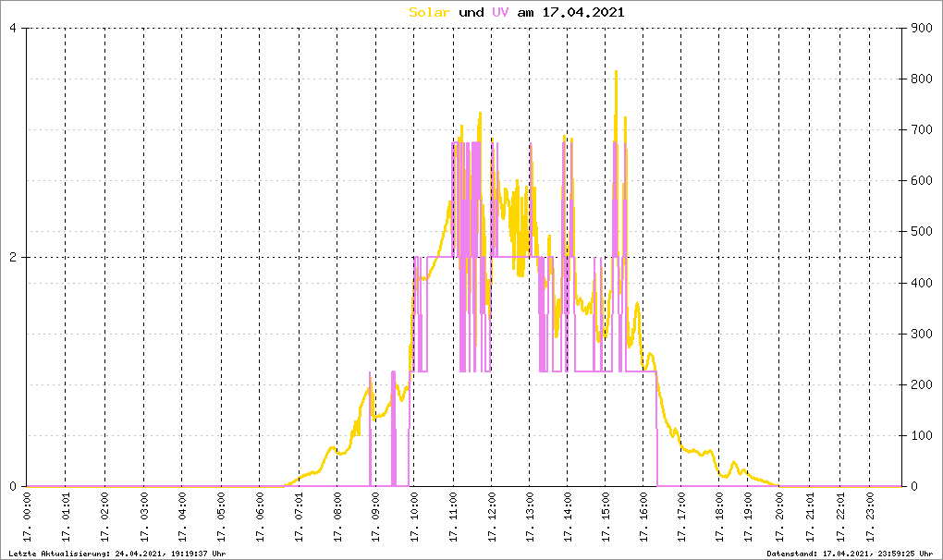Click time label '17. 17:00'

tap(681, 517)
